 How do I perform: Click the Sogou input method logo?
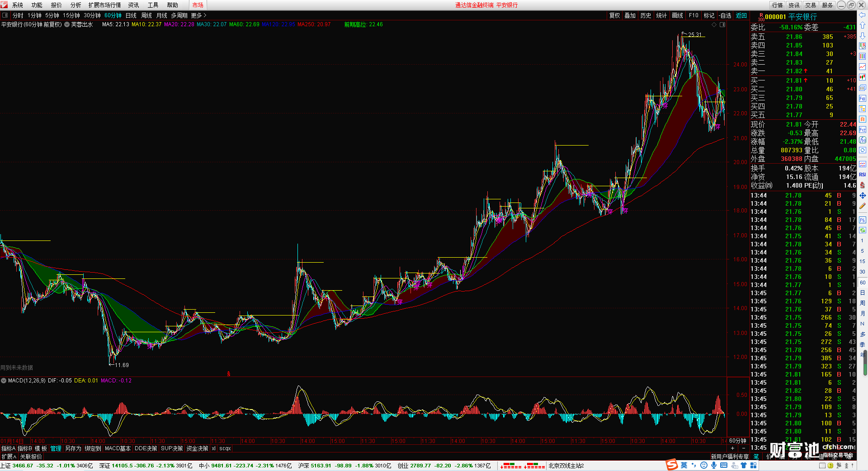672,464
